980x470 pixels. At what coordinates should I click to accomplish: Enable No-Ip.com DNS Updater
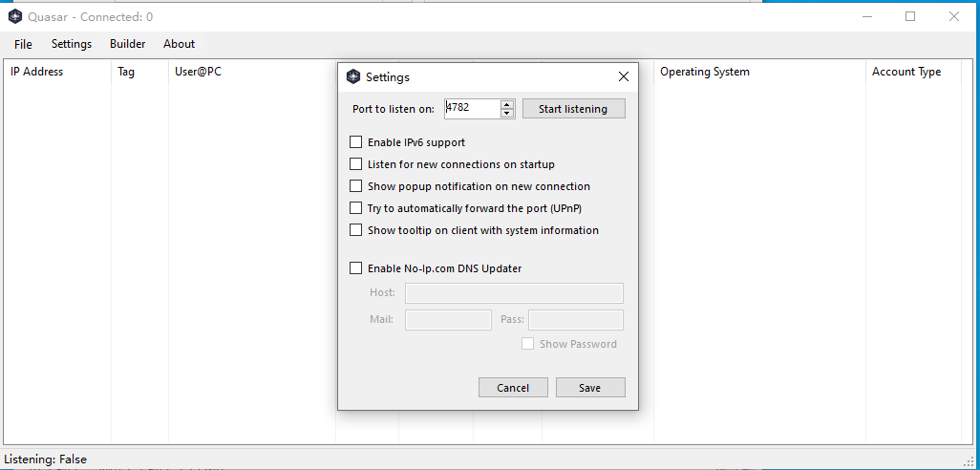[356, 268]
